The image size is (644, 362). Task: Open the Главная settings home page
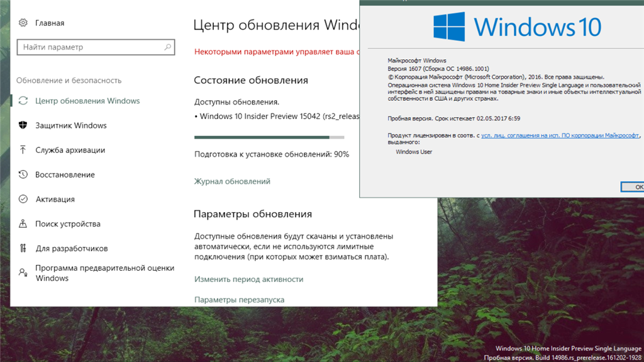click(x=50, y=23)
